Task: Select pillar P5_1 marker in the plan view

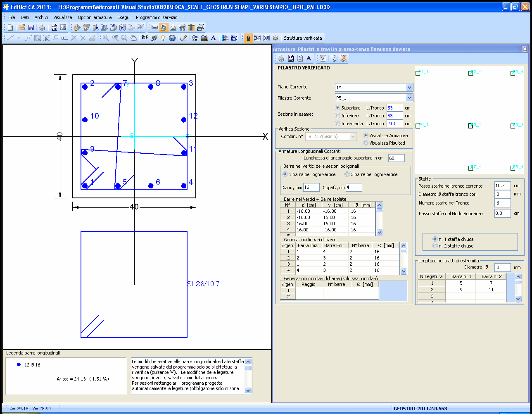Action: pyautogui.click(x=470, y=126)
